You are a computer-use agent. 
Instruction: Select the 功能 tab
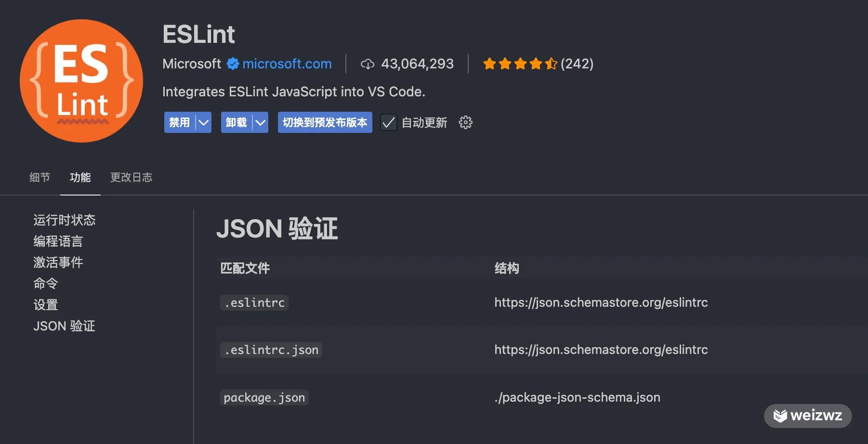point(80,177)
